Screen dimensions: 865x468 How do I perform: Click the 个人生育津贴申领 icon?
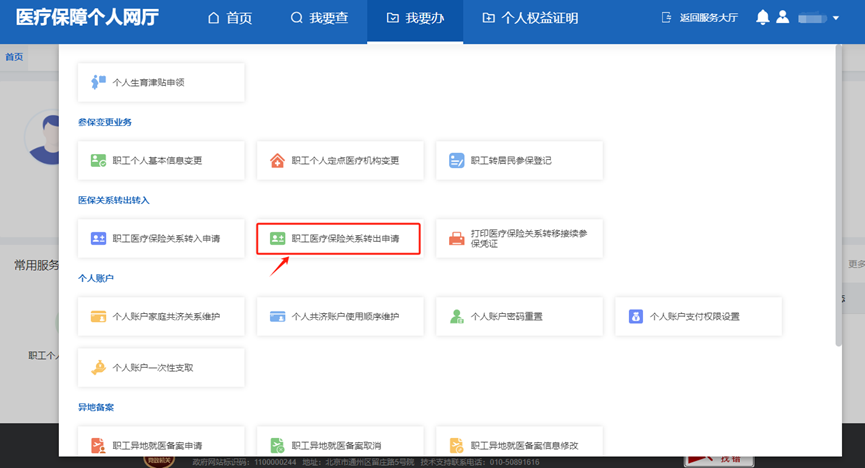click(98, 82)
